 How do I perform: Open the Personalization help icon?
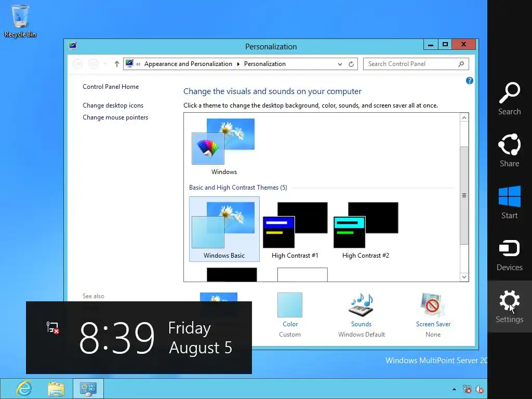click(x=470, y=81)
